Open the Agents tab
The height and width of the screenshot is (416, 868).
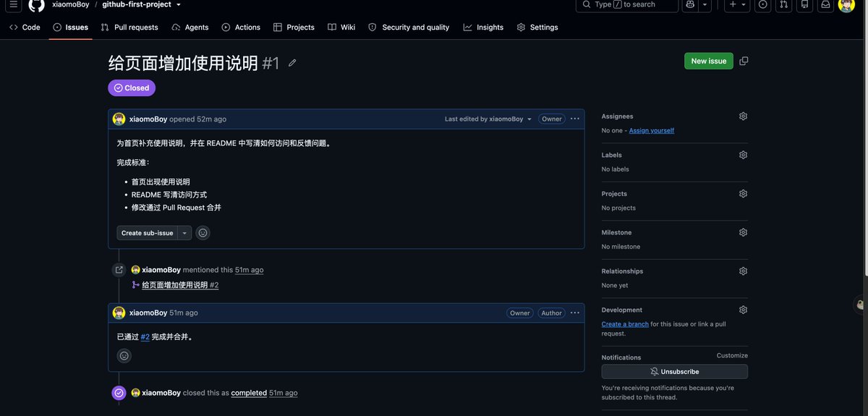[x=190, y=27]
